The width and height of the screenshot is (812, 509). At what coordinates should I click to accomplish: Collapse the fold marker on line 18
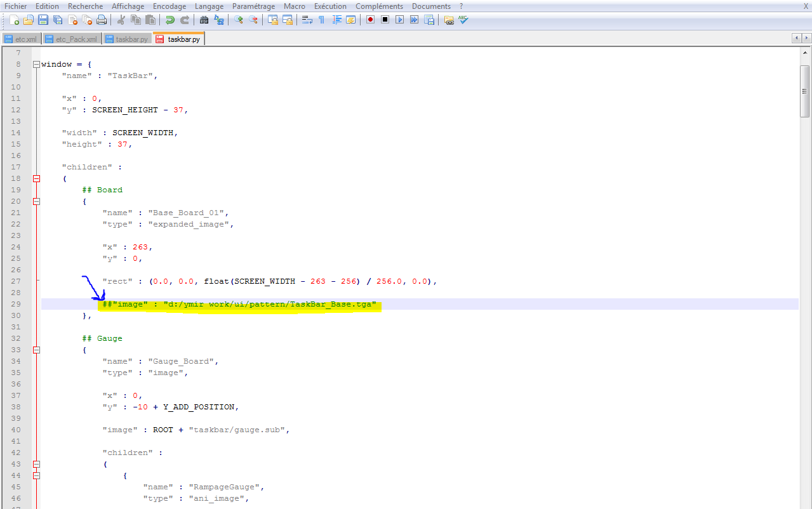(x=36, y=178)
